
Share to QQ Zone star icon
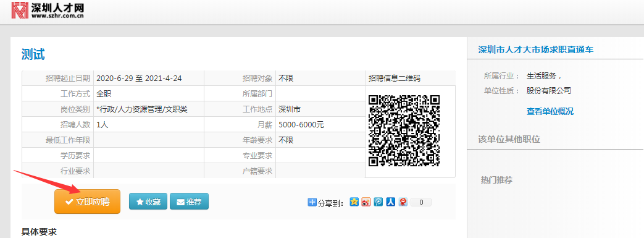pyautogui.click(x=354, y=202)
